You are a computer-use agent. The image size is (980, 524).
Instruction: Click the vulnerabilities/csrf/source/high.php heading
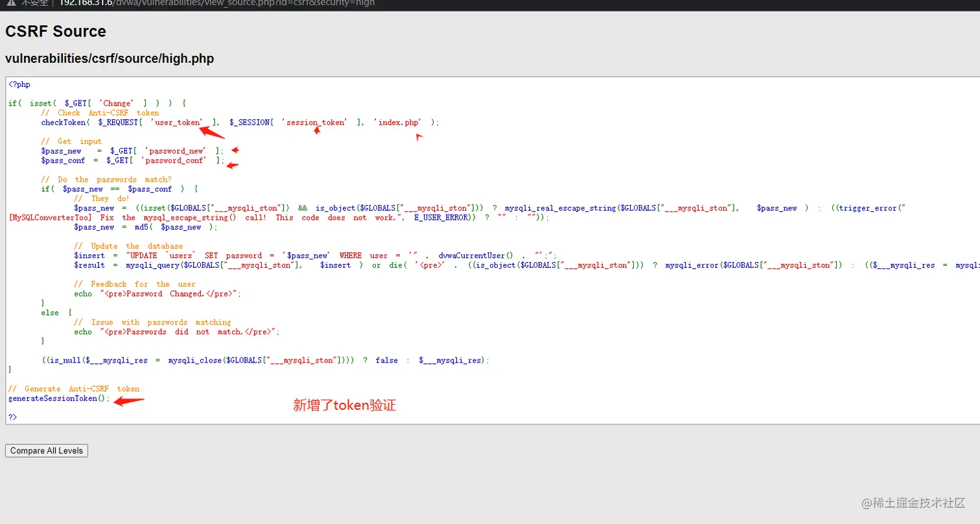110,59
